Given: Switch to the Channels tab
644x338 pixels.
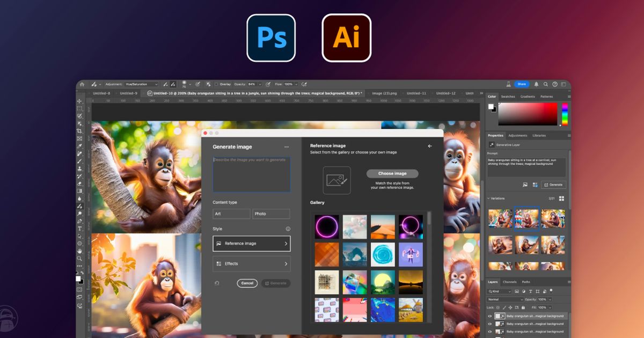Looking at the screenshot, I should click(x=510, y=282).
